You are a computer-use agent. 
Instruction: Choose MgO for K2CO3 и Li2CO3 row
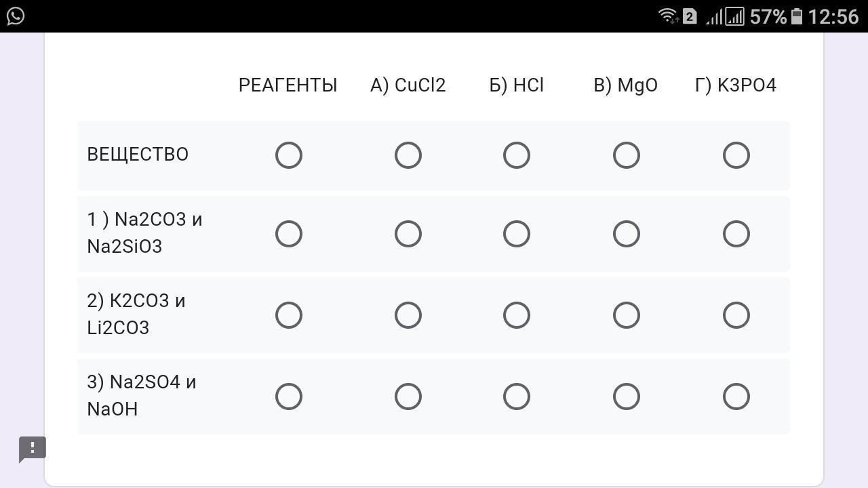click(627, 315)
